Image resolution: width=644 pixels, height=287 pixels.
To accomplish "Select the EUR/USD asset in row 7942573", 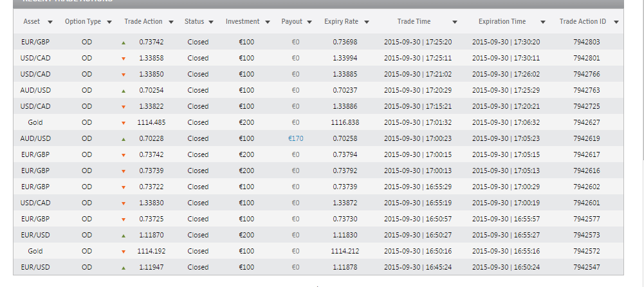I will point(35,235).
